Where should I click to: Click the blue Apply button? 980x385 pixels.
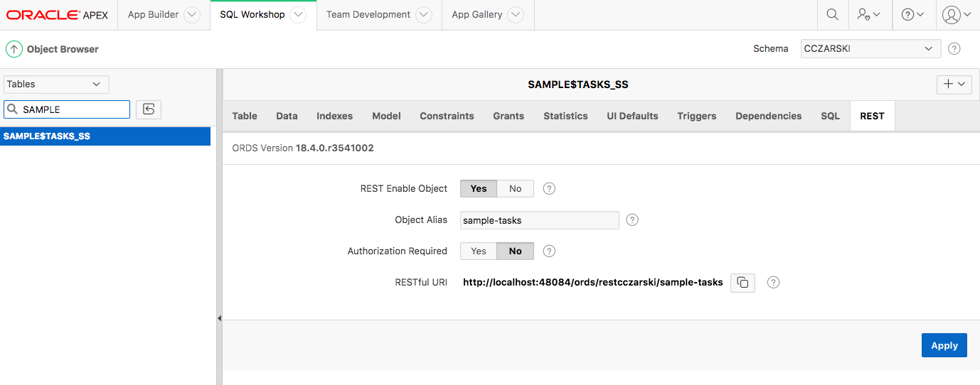tap(944, 345)
